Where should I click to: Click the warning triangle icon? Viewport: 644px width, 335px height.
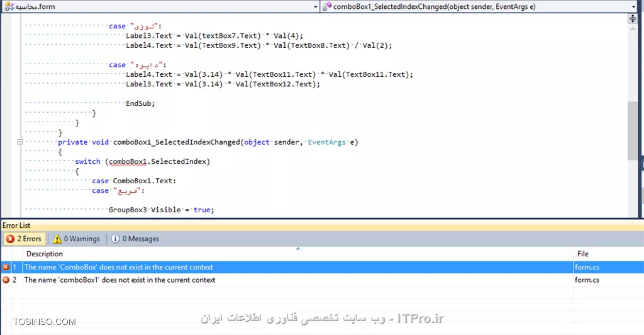[57, 239]
